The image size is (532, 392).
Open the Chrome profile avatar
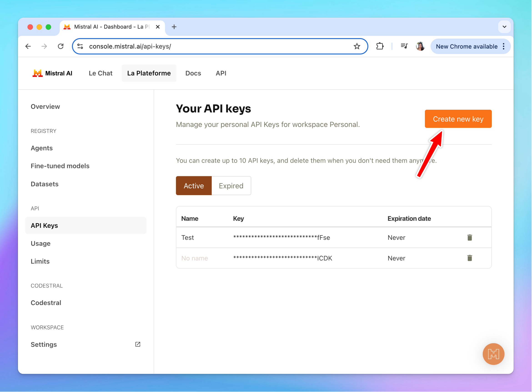(420, 46)
